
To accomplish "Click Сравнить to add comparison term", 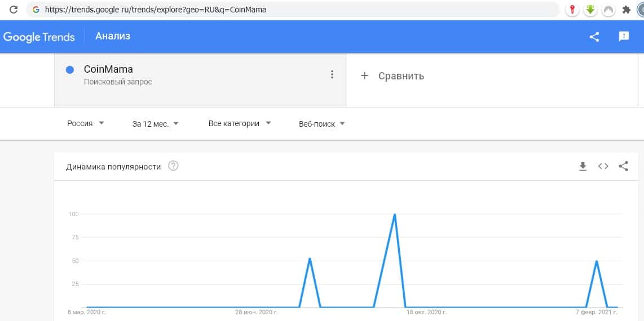I will (393, 76).
